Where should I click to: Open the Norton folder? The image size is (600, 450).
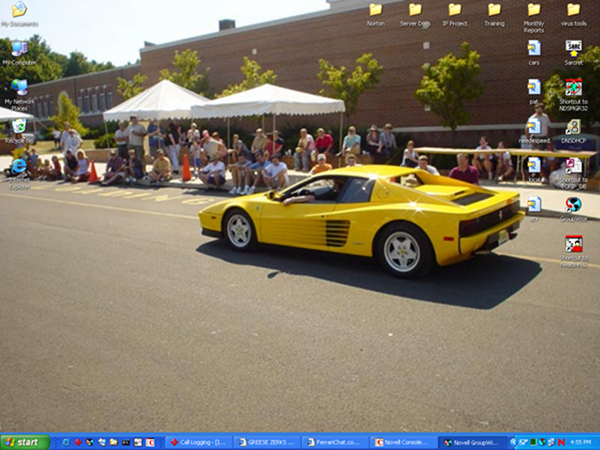tap(376, 15)
